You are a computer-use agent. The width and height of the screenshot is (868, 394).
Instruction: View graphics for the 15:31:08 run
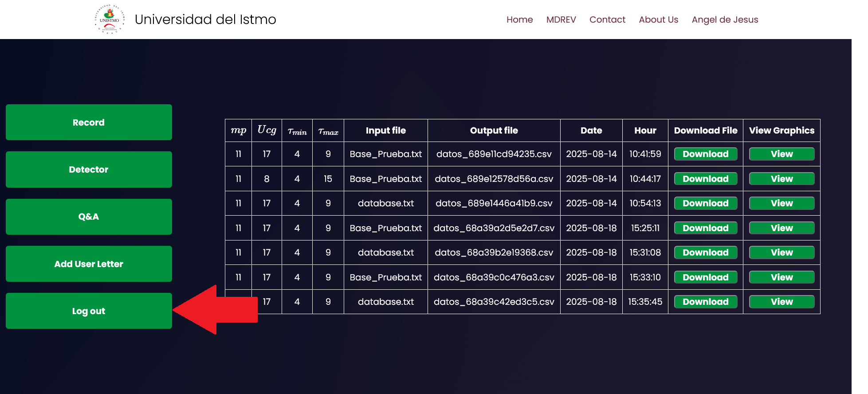tap(782, 252)
